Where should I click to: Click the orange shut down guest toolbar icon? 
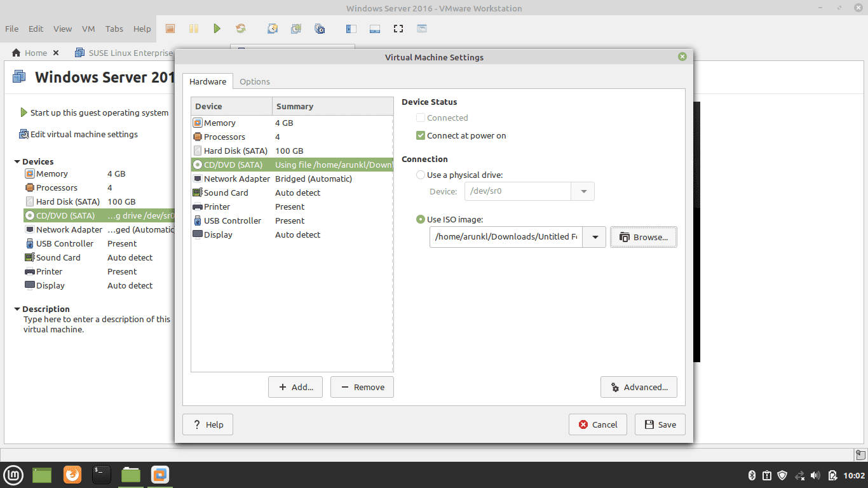pyautogui.click(x=170, y=29)
